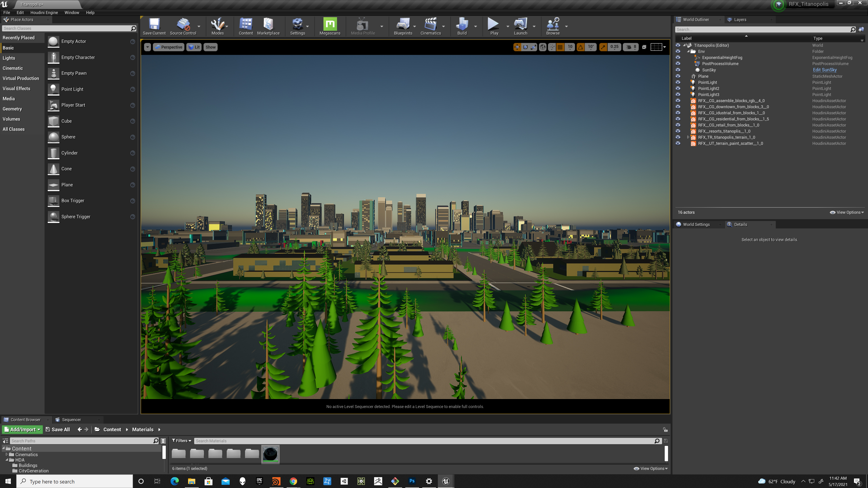Switch to the World Settings tab
868x488 pixels.
(696, 224)
